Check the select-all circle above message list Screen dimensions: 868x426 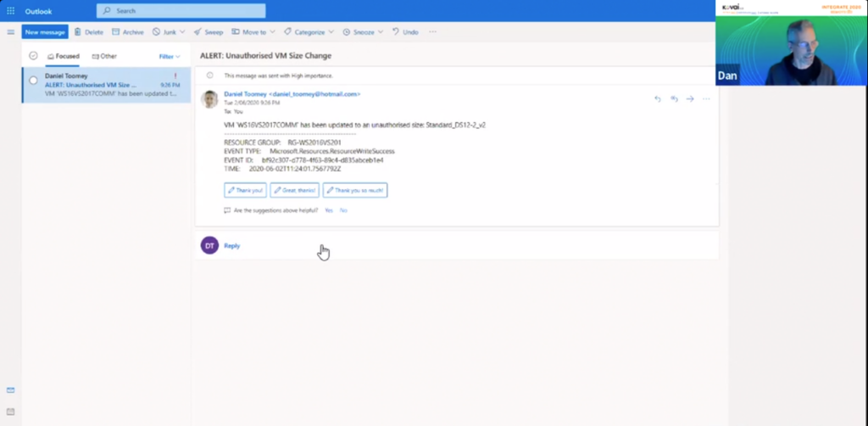pos(33,56)
